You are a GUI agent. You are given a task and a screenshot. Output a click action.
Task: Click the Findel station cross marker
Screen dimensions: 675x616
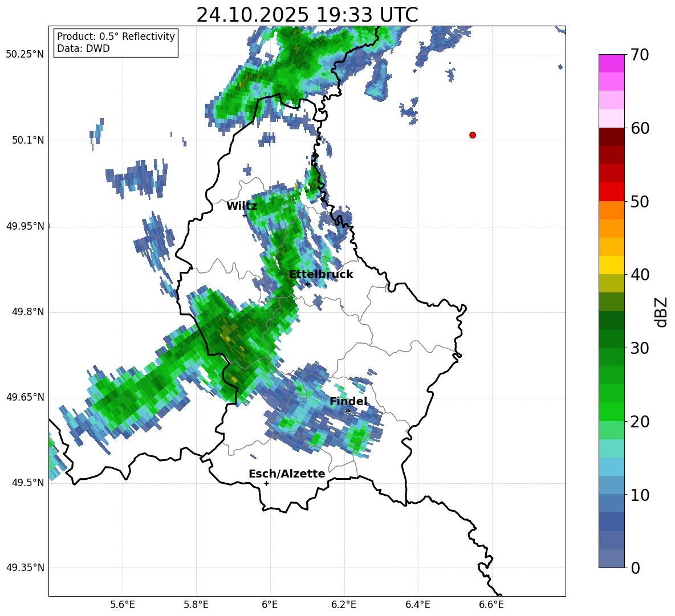point(348,411)
